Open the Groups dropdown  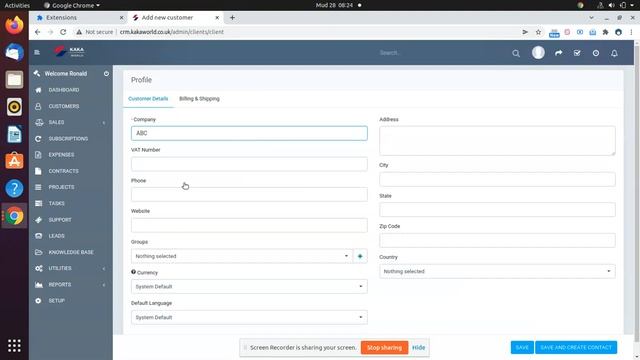(242, 256)
